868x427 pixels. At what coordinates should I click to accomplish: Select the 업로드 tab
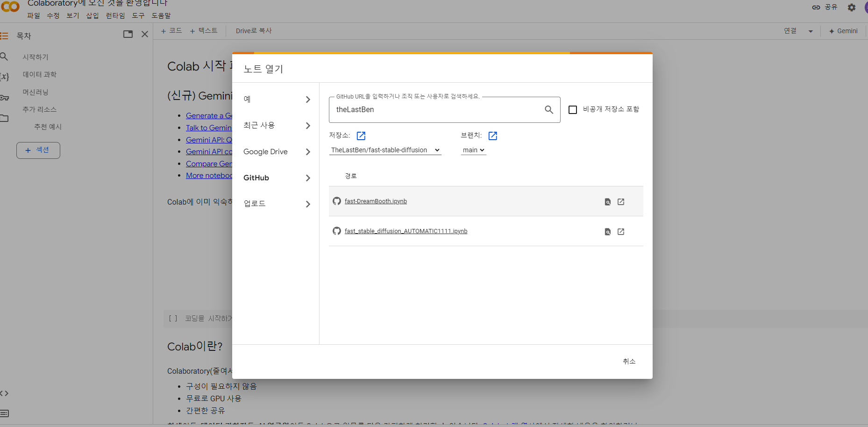(277, 204)
